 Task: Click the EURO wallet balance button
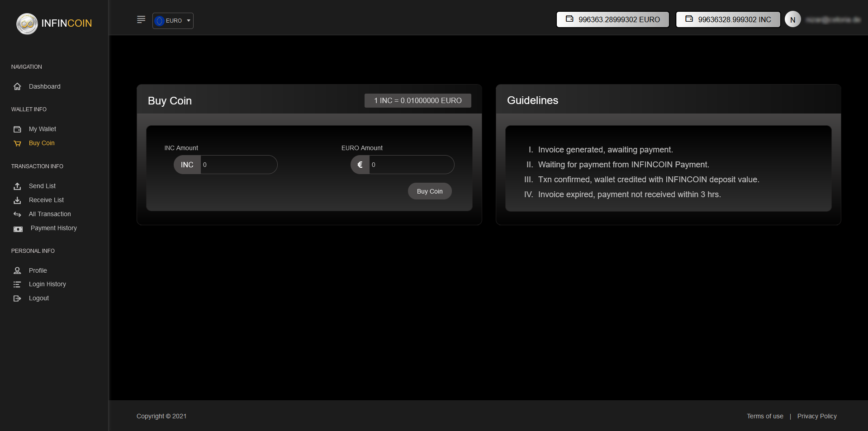pyautogui.click(x=612, y=19)
